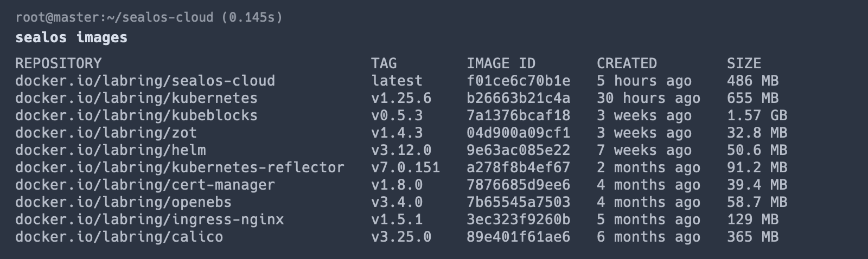Click the kubeblocks size 1.57 GB

pos(757,115)
